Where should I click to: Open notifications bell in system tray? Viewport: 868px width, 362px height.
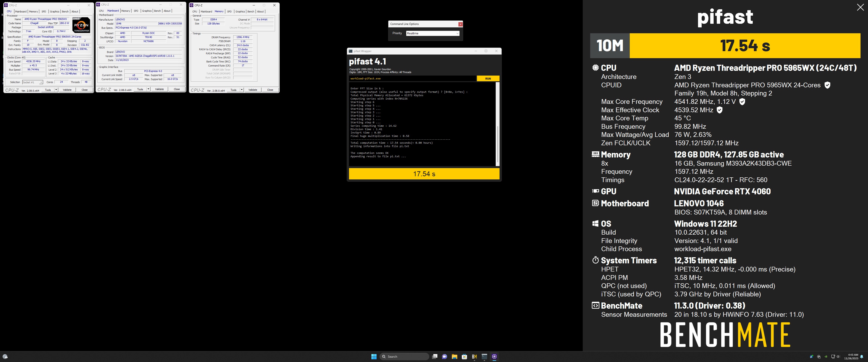coord(862,357)
